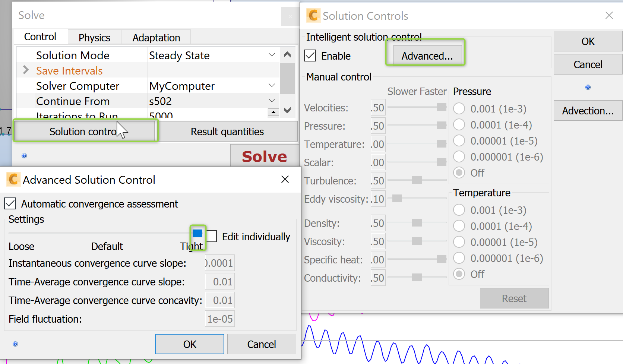This screenshot has width=623, height=364.
Task: Click the Advanced... button
Action: pos(427,56)
